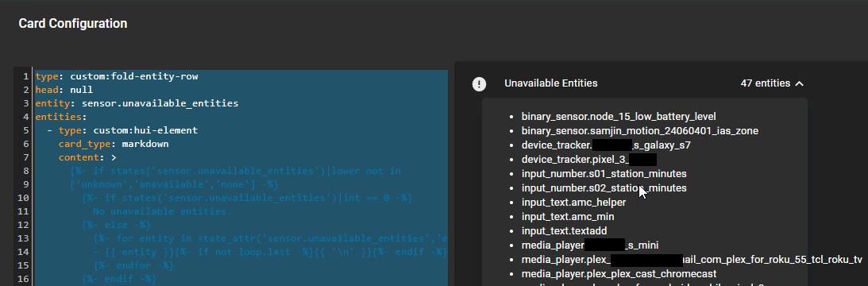Select the media_player s_mini entry
868x286 pixels.
pos(590,245)
